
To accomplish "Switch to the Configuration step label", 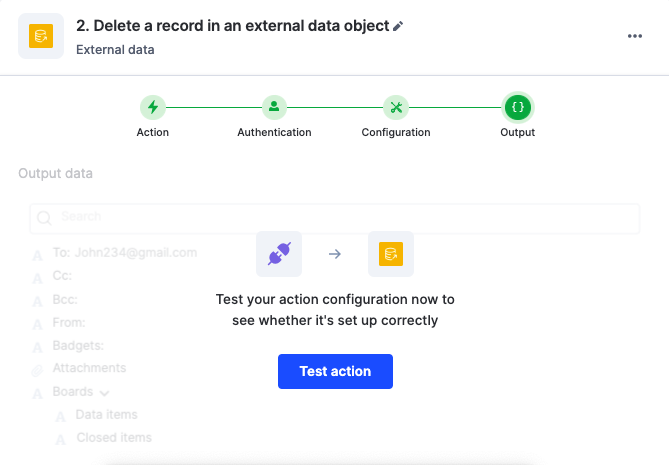I will pyautogui.click(x=396, y=132).
